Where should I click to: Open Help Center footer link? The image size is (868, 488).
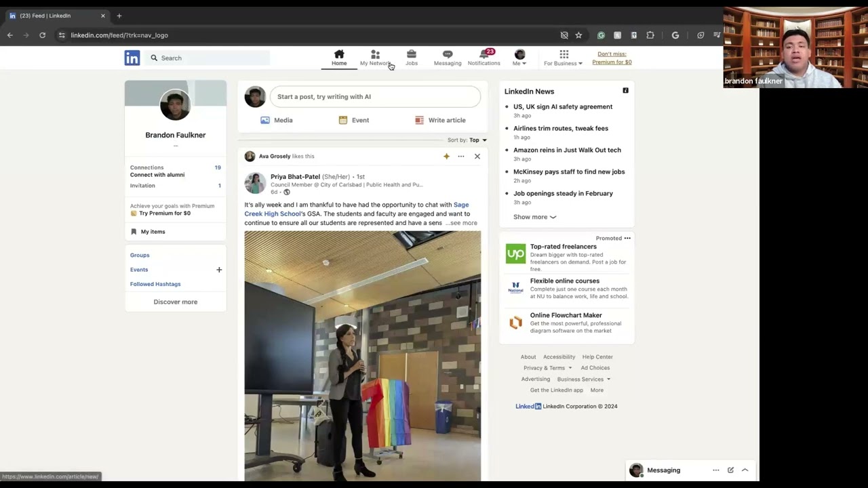597,357
